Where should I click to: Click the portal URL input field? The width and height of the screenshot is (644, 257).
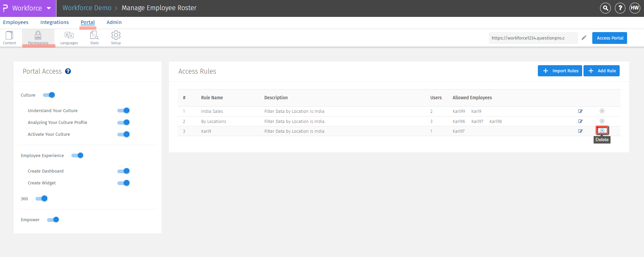coord(533,38)
